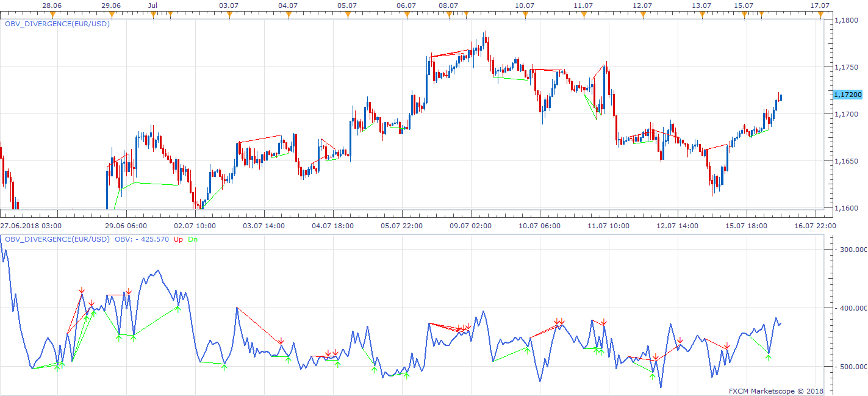Click the orange date marker under 08.07

449,14
